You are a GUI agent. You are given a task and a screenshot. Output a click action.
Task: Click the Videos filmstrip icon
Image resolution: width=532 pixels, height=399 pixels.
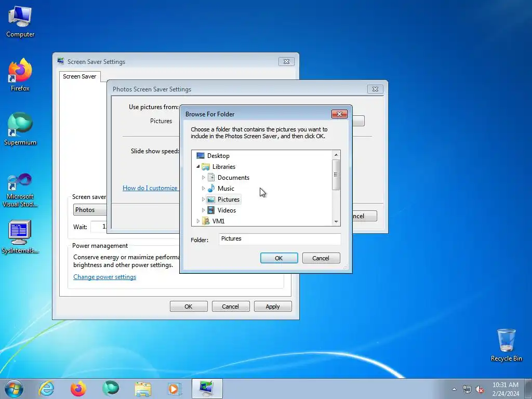coord(211,210)
